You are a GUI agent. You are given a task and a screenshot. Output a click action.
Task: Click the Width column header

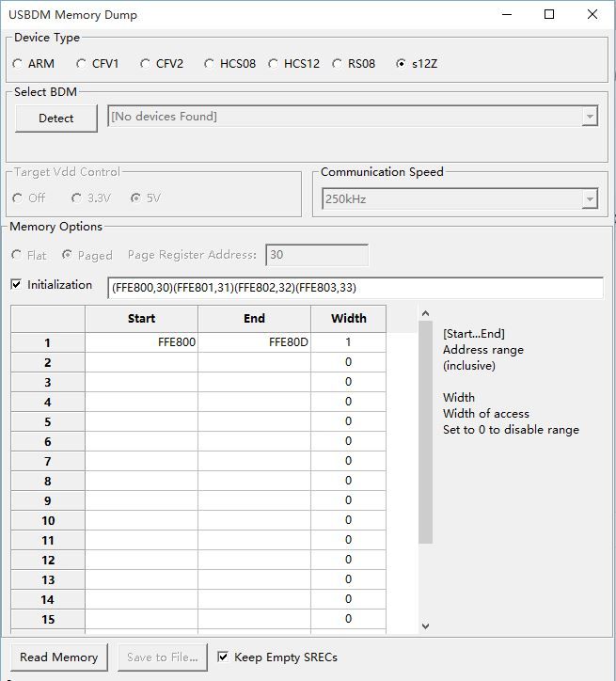pos(348,318)
